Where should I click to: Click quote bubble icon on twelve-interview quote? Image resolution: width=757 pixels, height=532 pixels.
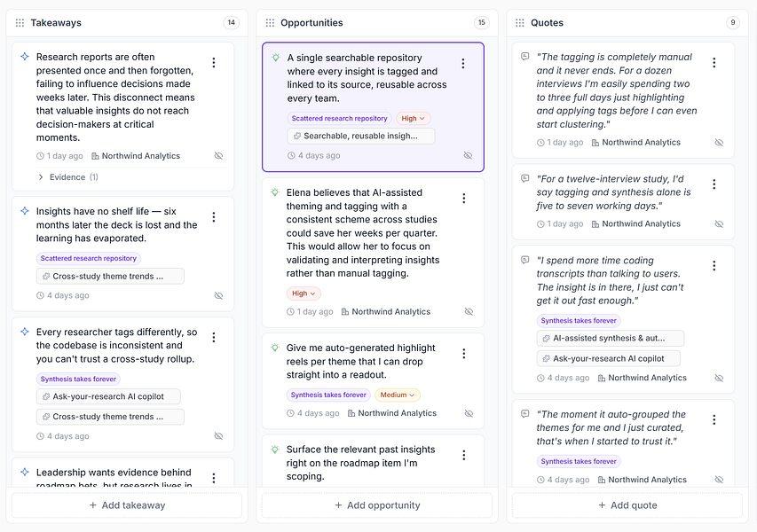524,178
